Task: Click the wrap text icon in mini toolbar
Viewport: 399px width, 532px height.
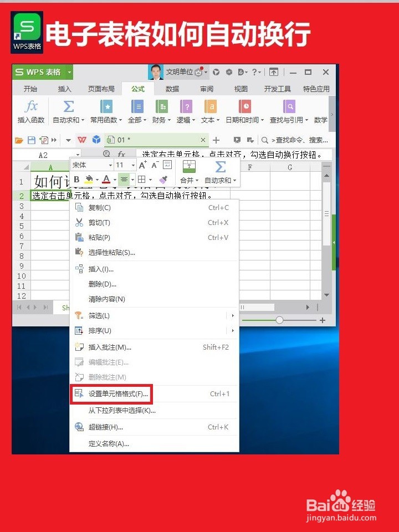Action: coord(167,165)
